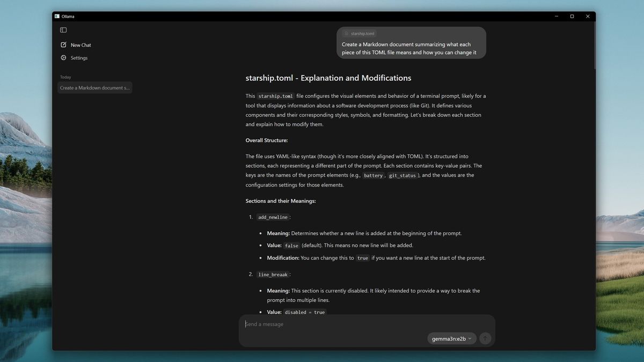Open the gemma3n:e2b model selector dropdown
644x362 pixels.
coord(451,338)
